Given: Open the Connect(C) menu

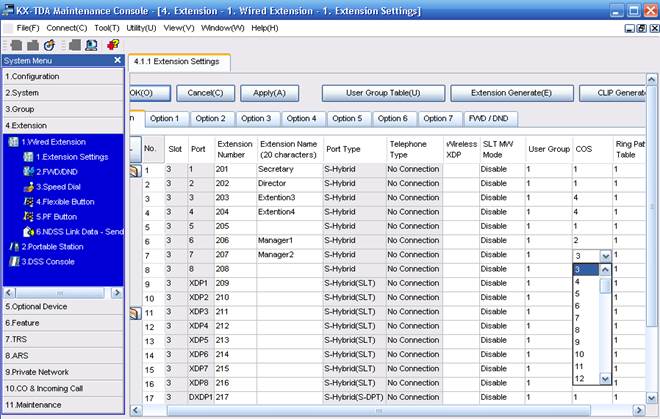Looking at the screenshot, I should 67,28.
